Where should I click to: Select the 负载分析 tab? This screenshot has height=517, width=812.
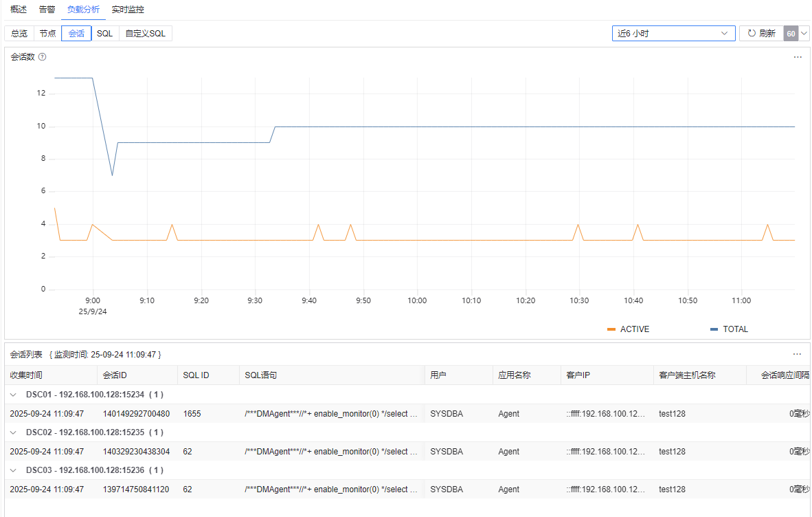[x=83, y=10]
